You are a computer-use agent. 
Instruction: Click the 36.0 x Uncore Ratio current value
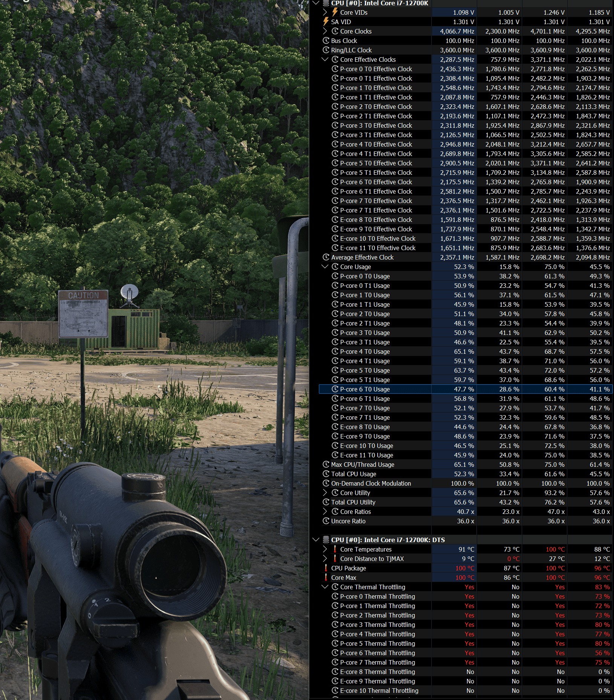click(x=465, y=521)
